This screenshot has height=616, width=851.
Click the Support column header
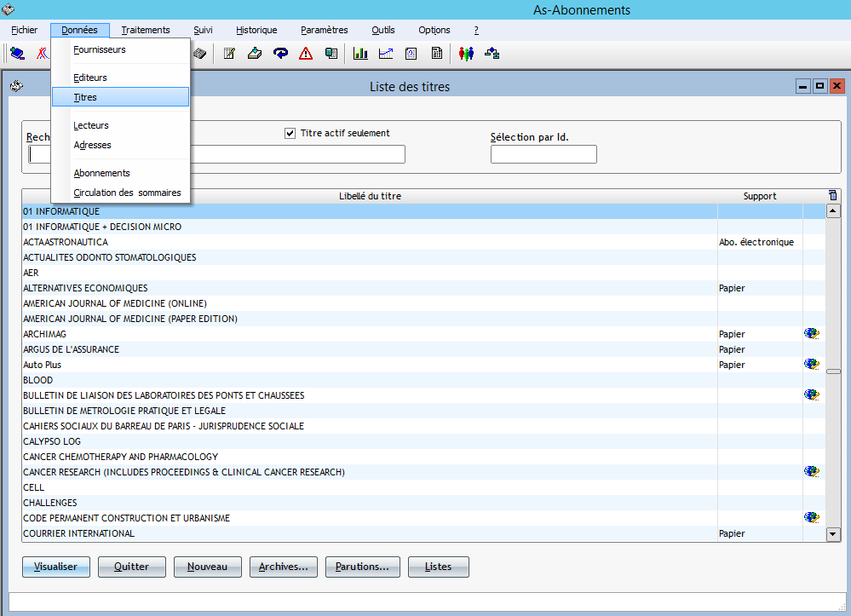(760, 196)
